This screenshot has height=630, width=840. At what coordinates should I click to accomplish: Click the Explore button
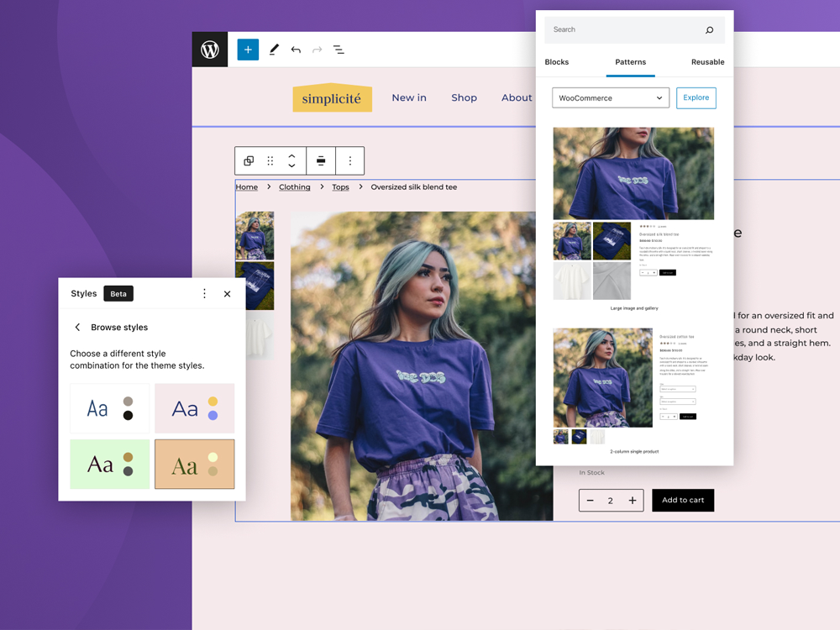(x=696, y=97)
